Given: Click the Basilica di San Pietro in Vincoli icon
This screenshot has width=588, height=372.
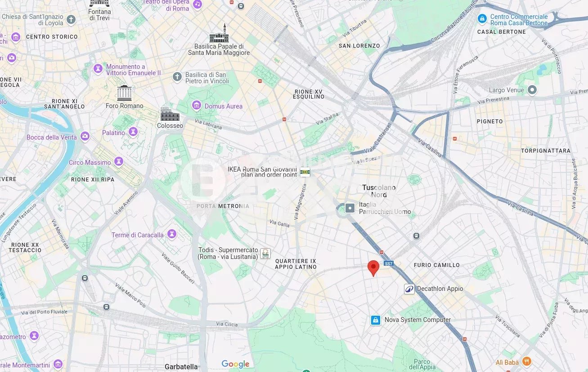Looking at the screenshot, I should tap(178, 77).
